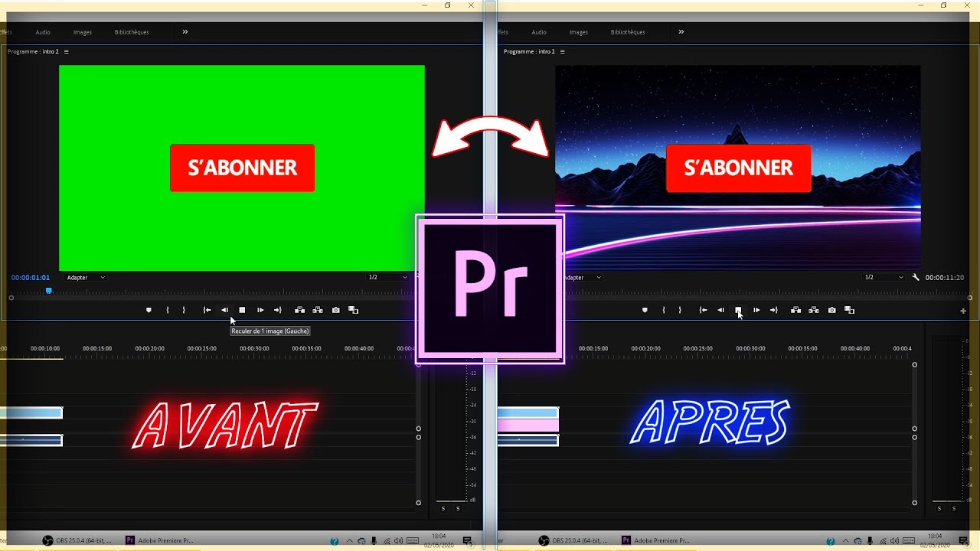Open Adobe Premiere Pro in right taskbar

[656, 540]
